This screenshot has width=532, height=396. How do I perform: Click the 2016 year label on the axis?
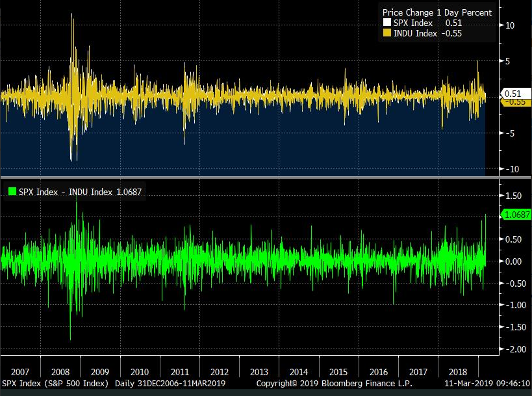click(x=378, y=372)
